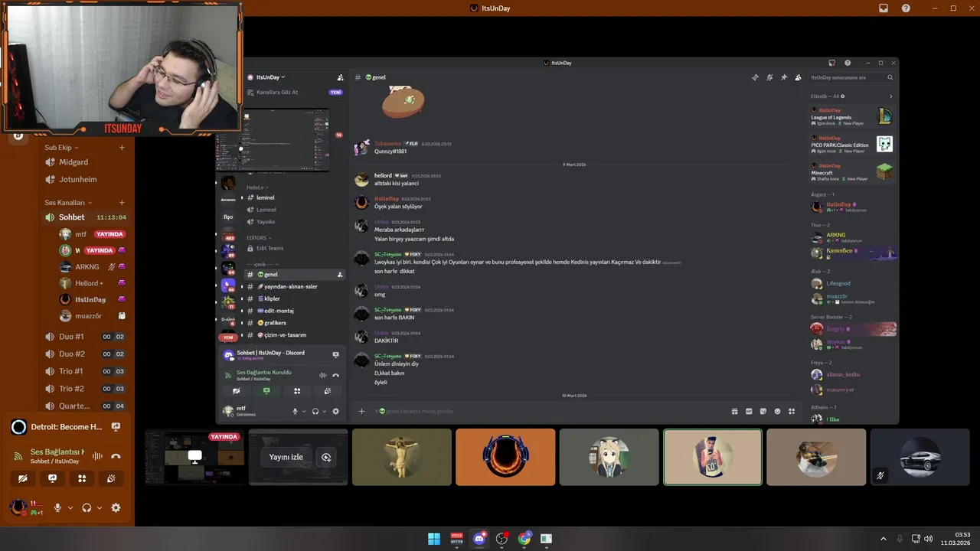Open Activities button in the orange voice panel
980x551 pixels.
coord(81,478)
